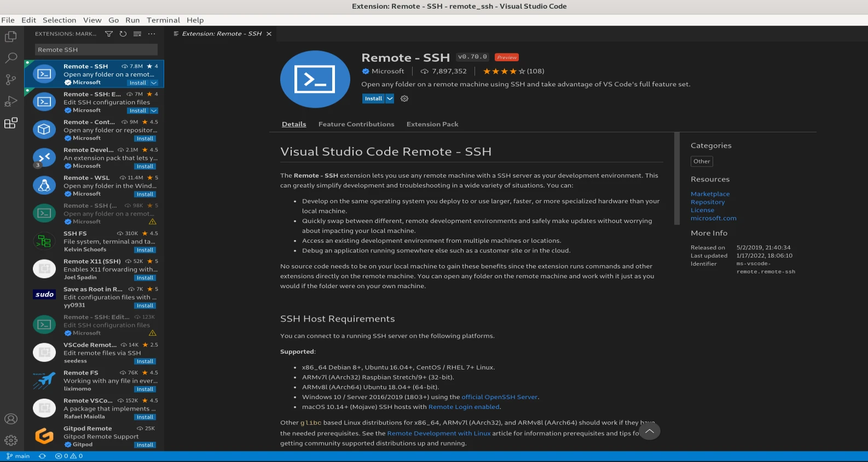Switch to the Feature Contributions tab

point(356,124)
